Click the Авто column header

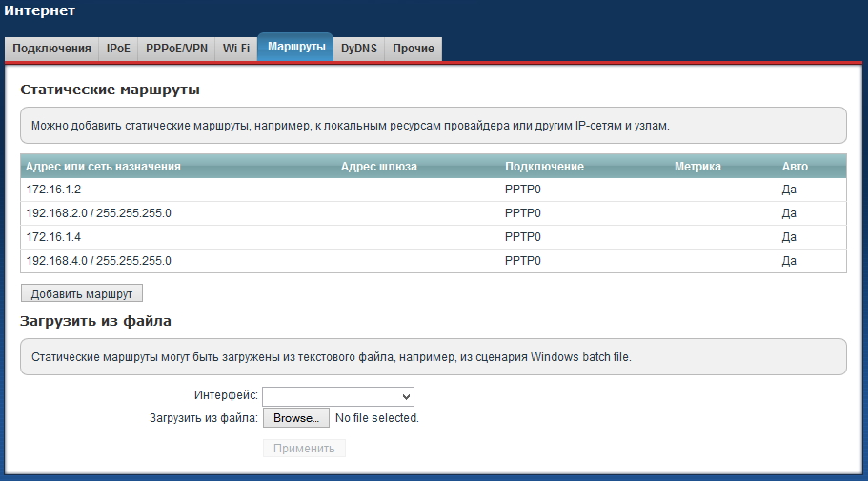[794, 167]
